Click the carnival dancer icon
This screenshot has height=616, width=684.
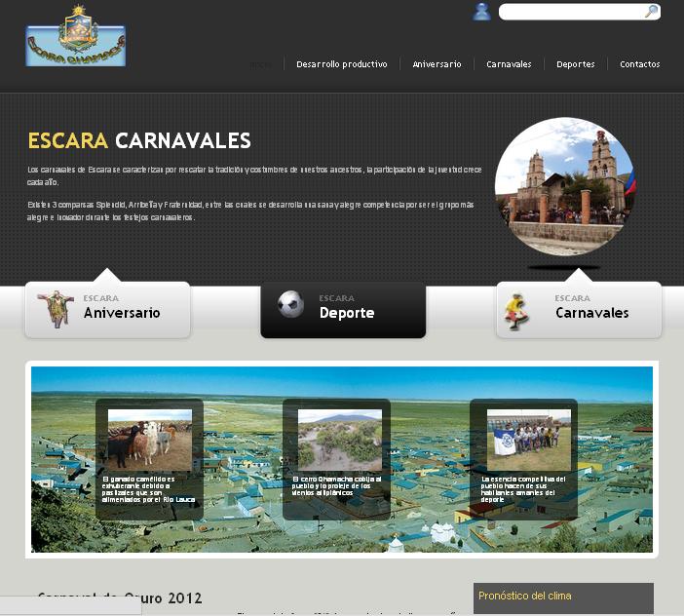tap(515, 311)
